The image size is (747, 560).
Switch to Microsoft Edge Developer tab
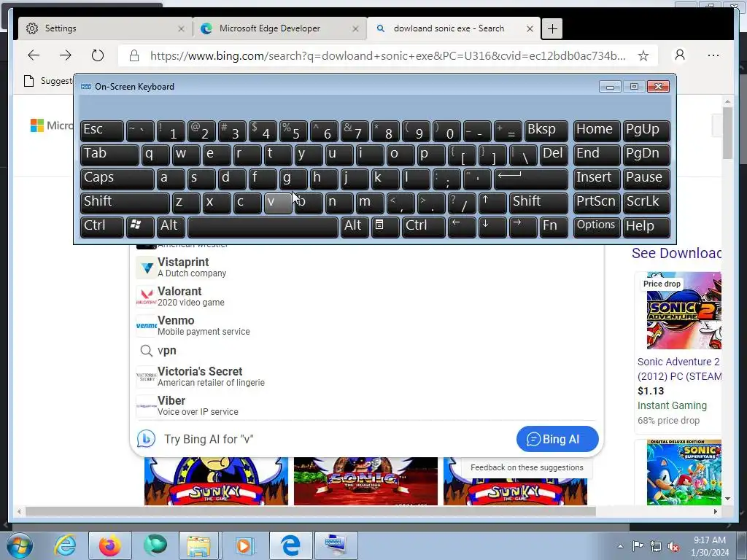279,28
